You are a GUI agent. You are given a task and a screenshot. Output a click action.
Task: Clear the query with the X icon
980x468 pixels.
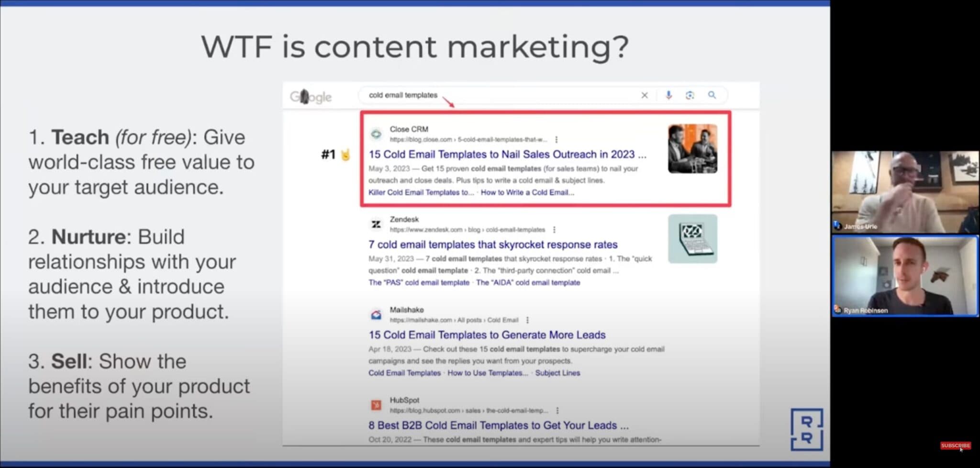(x=645, y=95)
